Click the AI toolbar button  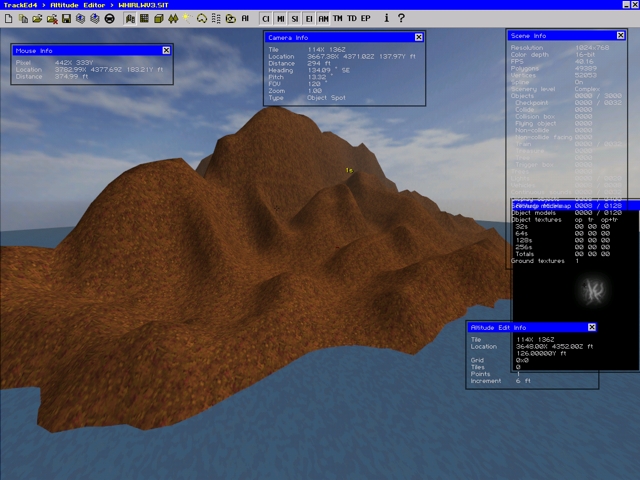(x=245, y=19)
